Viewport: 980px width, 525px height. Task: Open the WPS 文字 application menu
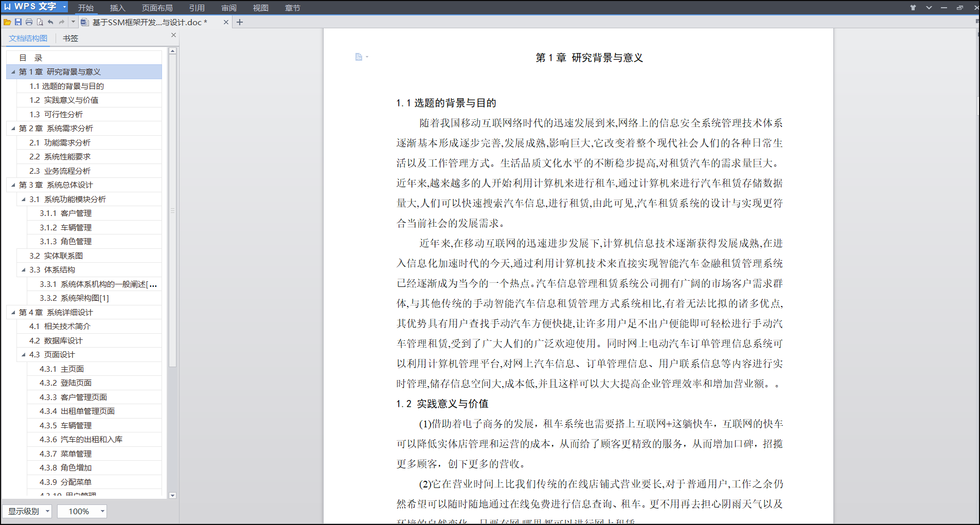pos(34,7)
